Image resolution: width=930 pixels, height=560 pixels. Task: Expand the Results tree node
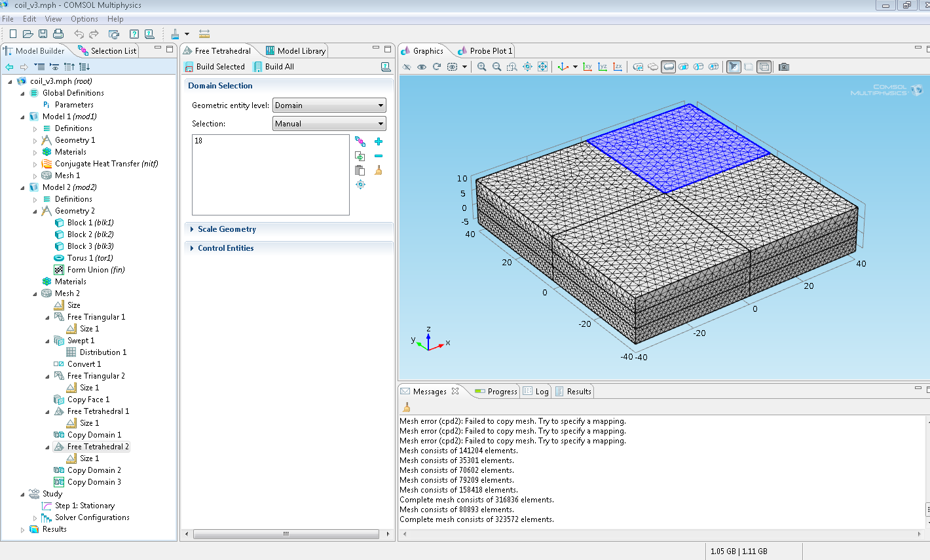[22, 529]
